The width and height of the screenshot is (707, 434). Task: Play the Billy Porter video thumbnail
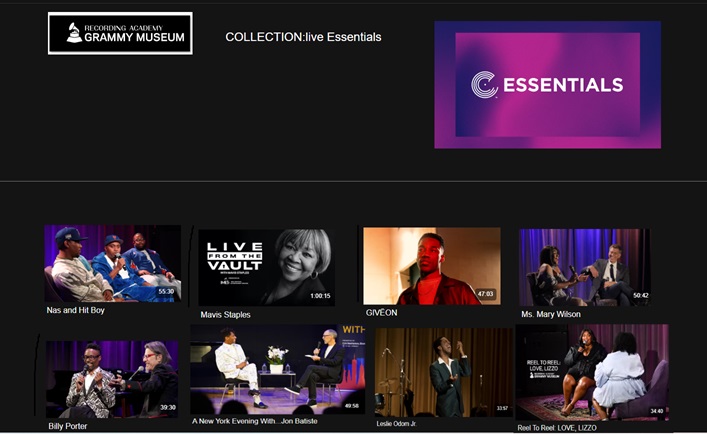point(112,379)
